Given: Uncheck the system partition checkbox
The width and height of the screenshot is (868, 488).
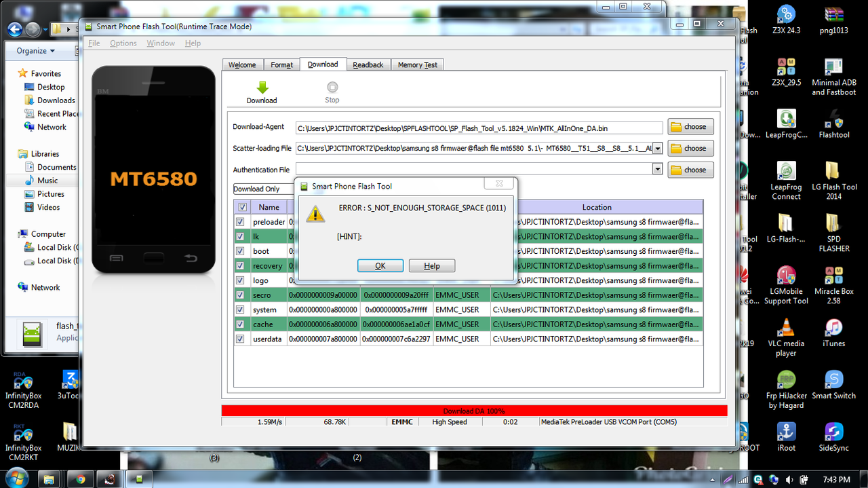Looking at the screenshot, I should point(239,309).
